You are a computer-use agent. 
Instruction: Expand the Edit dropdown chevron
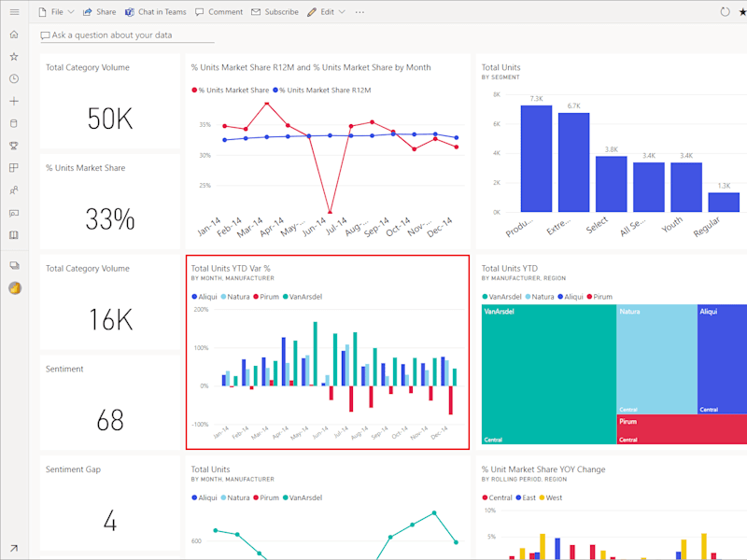tap(342, 12)
